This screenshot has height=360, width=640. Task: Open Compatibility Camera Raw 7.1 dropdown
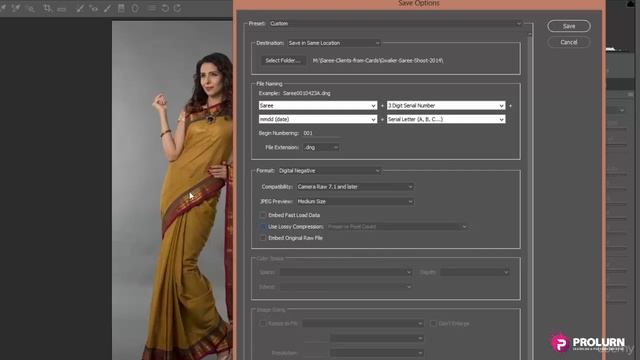[355, 187]
